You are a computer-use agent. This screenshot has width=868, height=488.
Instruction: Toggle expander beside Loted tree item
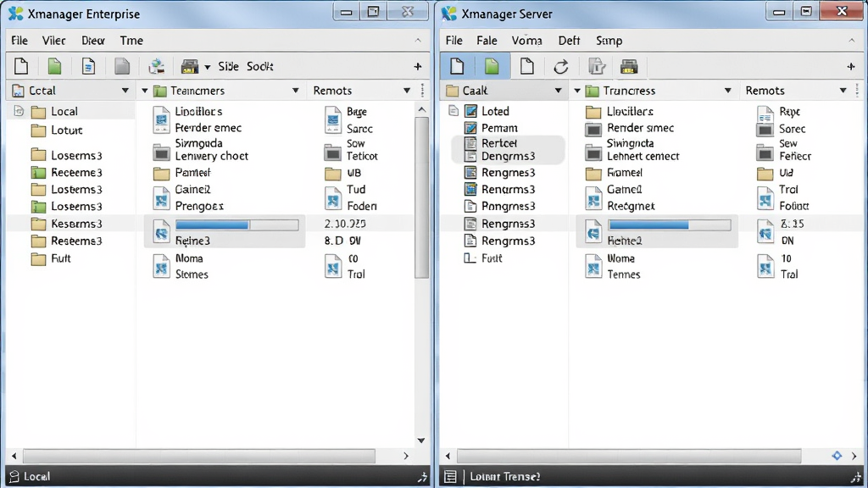tap(453, 111)
